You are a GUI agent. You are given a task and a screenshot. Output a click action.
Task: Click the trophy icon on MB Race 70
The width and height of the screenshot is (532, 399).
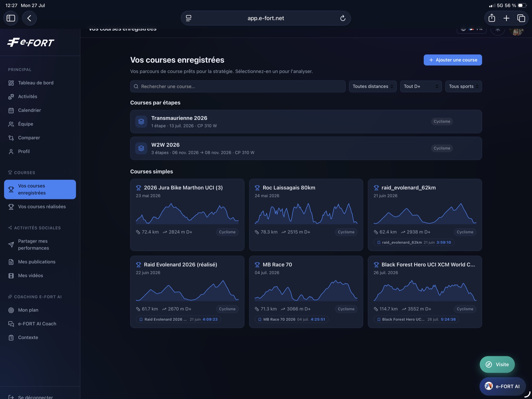point(257,265)
